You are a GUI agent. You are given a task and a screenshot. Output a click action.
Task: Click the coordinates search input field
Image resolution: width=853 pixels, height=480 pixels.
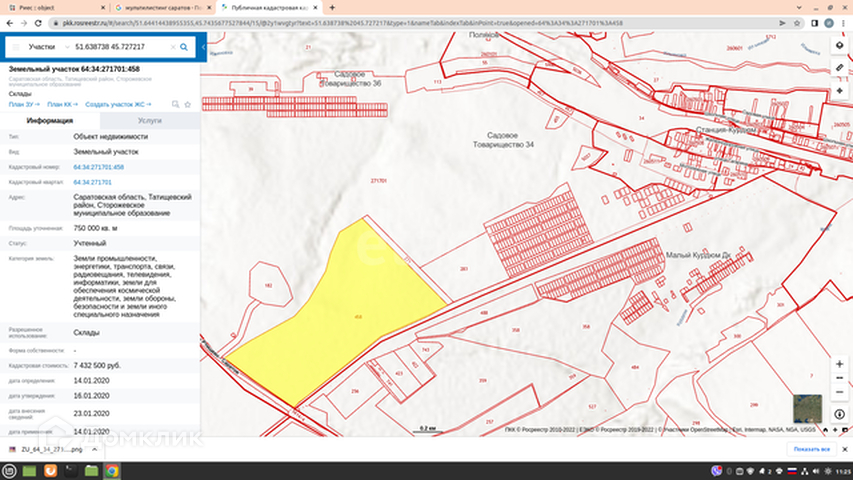coord(115,46)
